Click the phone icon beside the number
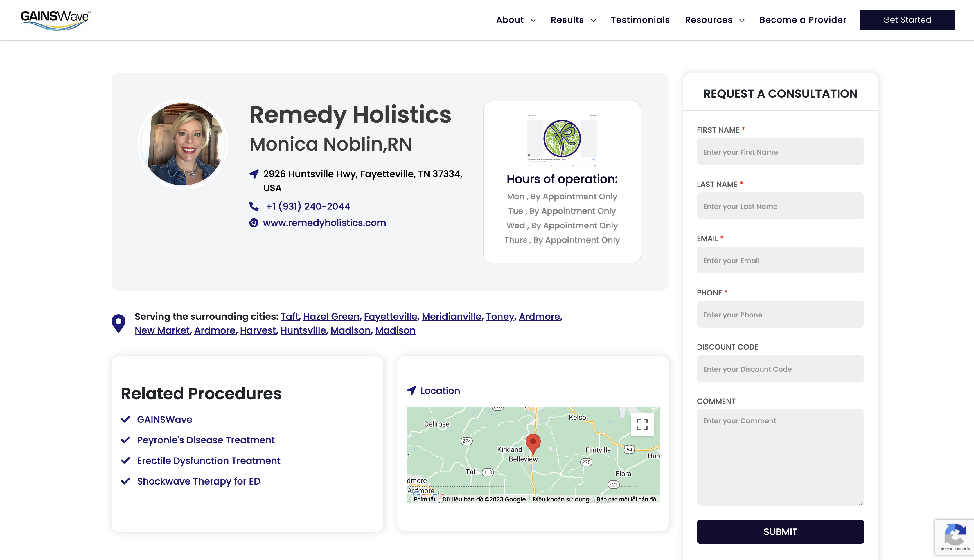The height and width of the screenshot is (560, 974). click(x=254, y=207)
